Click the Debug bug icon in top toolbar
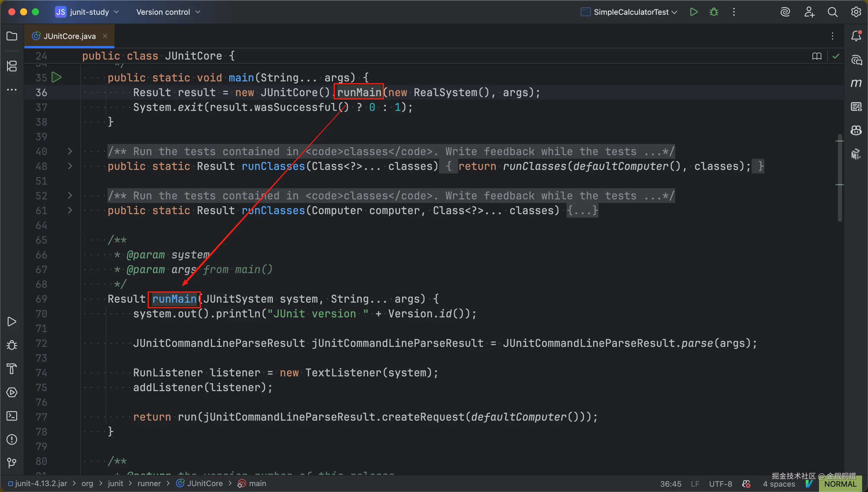This screenshot has width=868, height=492. coord(714,12)
